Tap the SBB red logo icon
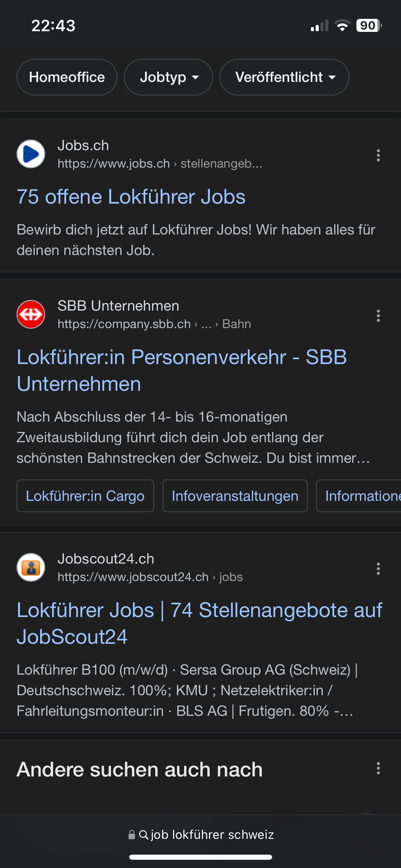401x868 pixels. coord(31,314)
